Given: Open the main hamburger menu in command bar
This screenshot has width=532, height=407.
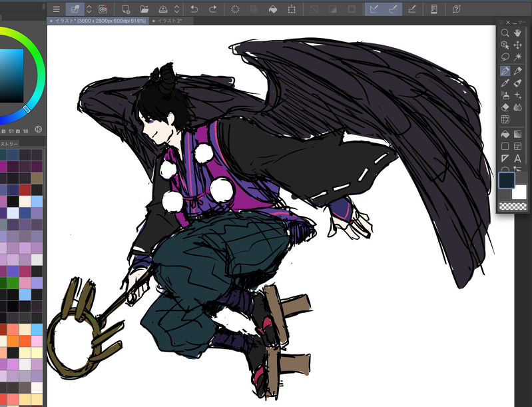Looking at the screenshot, I should pyautogui.click(x=57, y=9).
